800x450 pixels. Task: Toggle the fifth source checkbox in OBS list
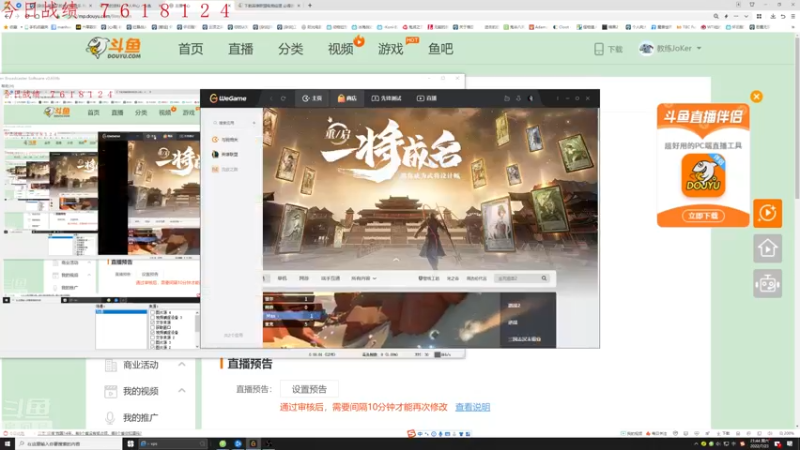click(152, 332)
